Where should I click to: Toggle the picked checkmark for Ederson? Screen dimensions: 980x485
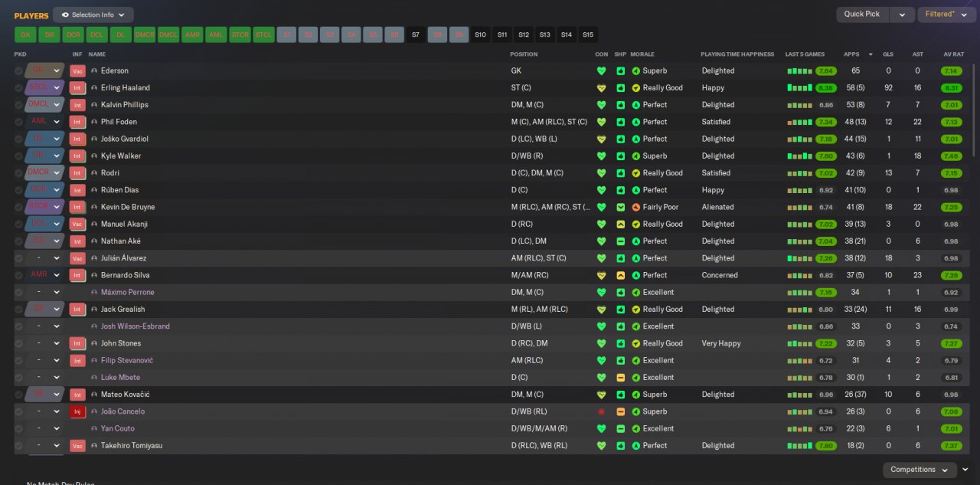pos(19,70)
